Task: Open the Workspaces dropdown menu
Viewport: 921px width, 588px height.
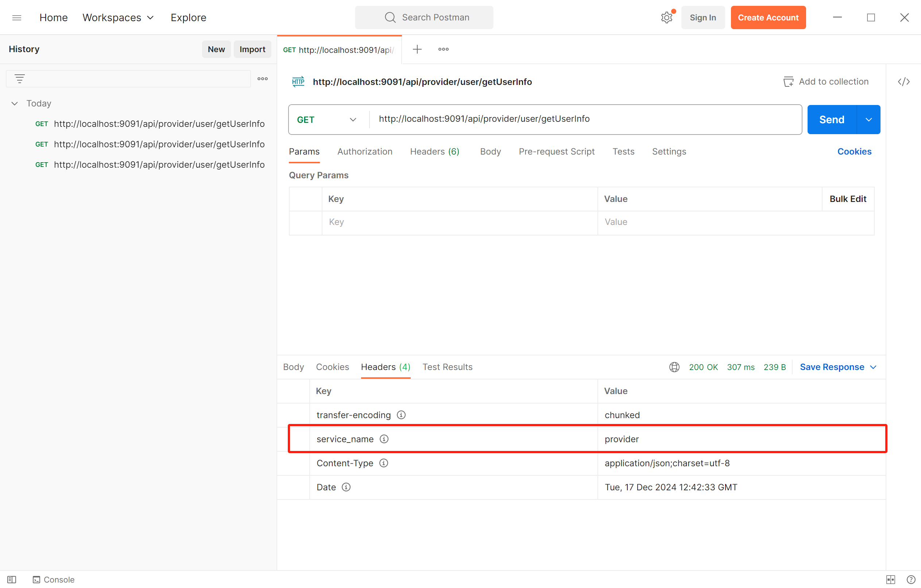Action: tap(118, 17)
